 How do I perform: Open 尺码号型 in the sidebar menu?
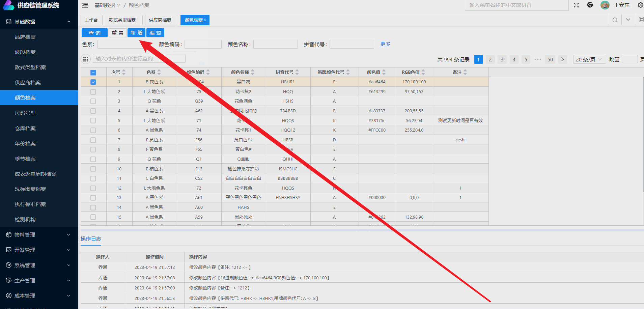click(25, 113)
